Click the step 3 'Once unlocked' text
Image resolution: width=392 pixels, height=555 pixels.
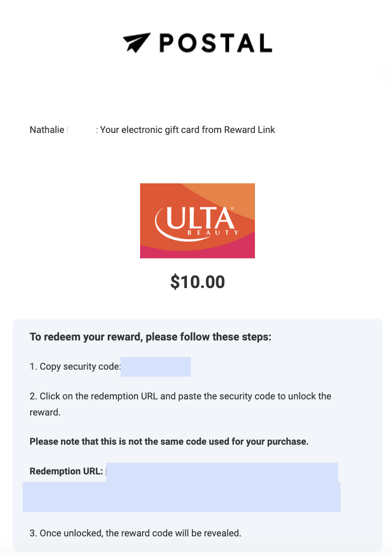136,533
